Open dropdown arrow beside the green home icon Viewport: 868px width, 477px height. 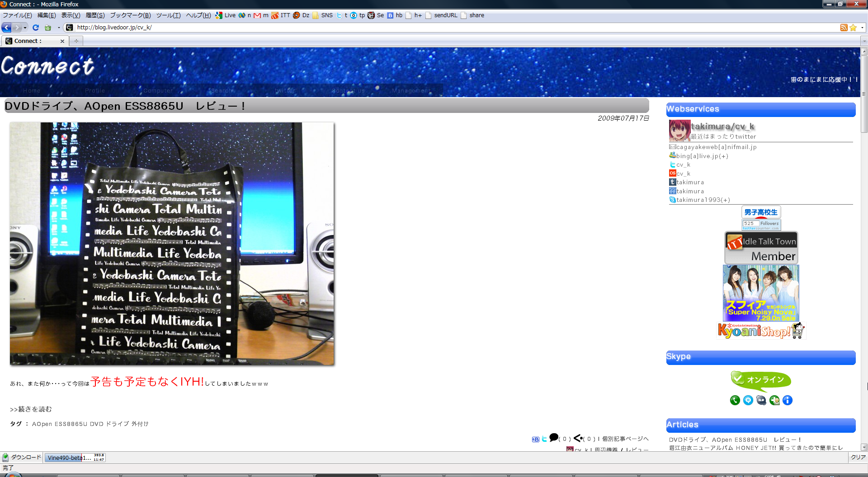coord(59,28)
